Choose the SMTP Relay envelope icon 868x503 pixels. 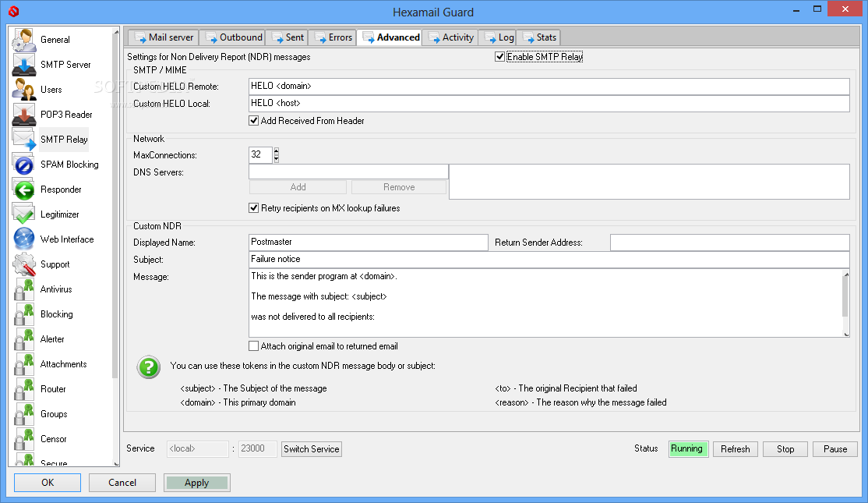(x=24, y=140)
